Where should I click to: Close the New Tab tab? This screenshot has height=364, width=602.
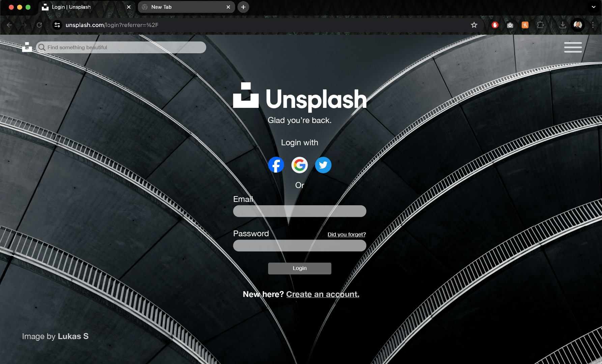tap(228, 7)
